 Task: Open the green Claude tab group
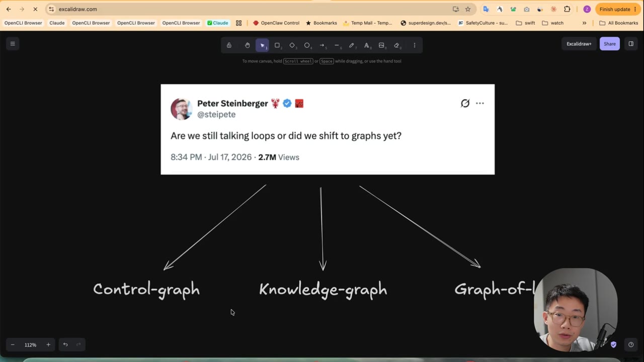(x=218, y=23)
